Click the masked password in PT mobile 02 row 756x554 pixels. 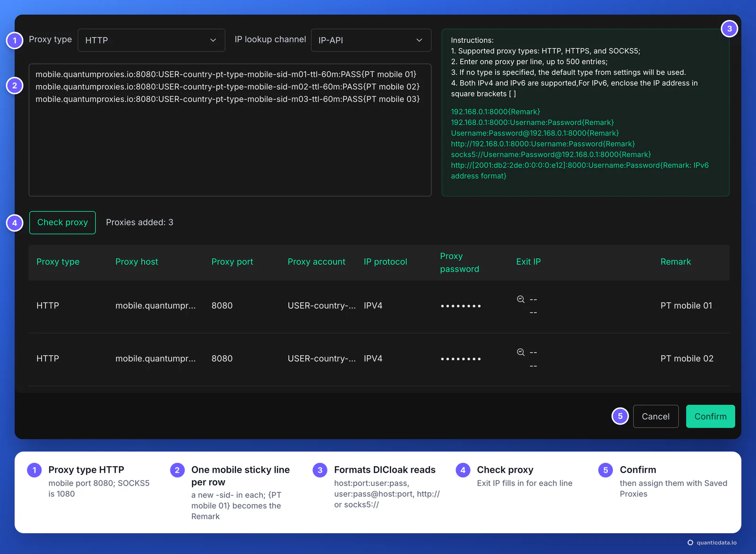(x=461, y=359)
